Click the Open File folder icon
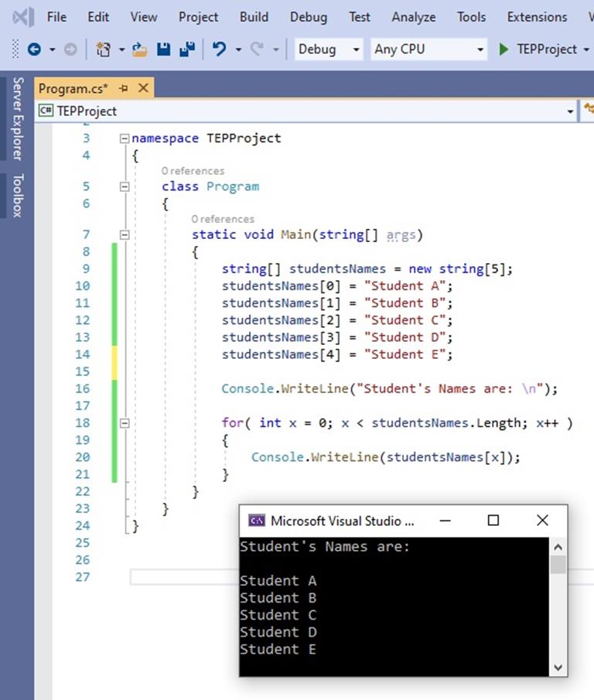 click(140, 49)
